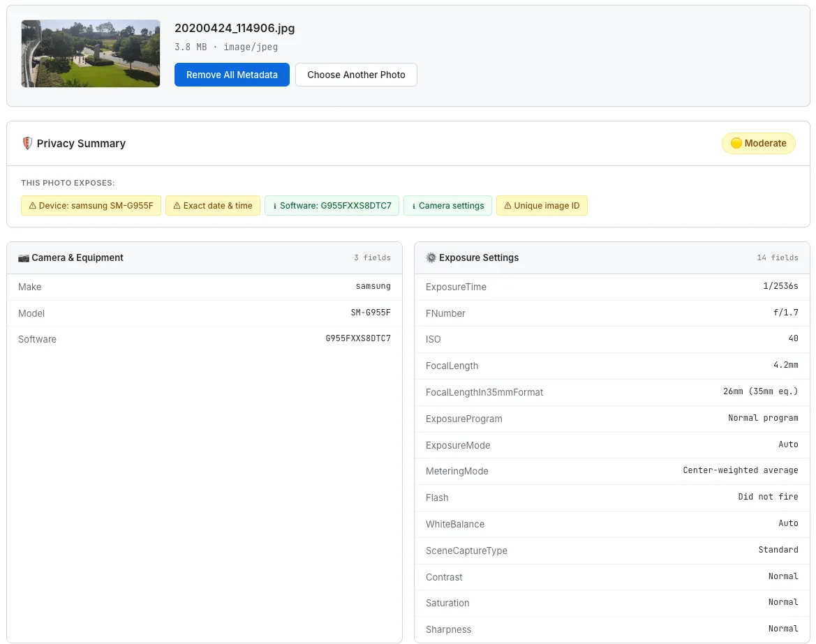Viewport: 816px width, 644px height.
Task: Click the Privacy Summary heading
Action: 81,143
